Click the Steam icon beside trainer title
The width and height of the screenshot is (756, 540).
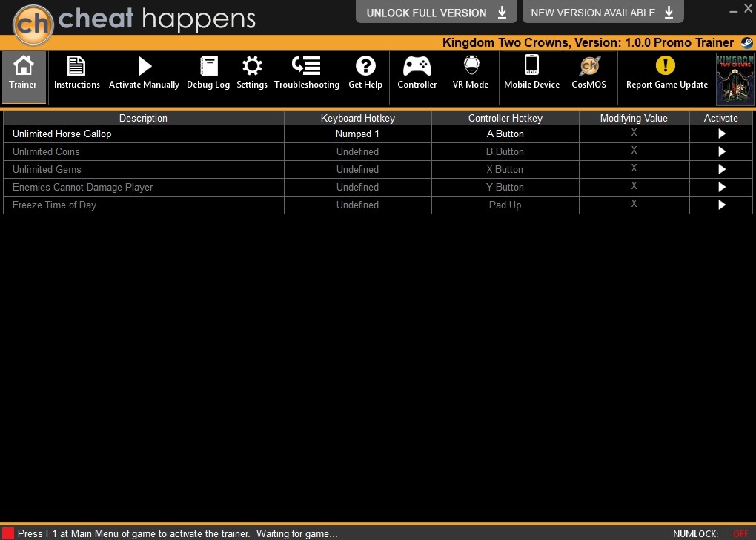(747, 43)
